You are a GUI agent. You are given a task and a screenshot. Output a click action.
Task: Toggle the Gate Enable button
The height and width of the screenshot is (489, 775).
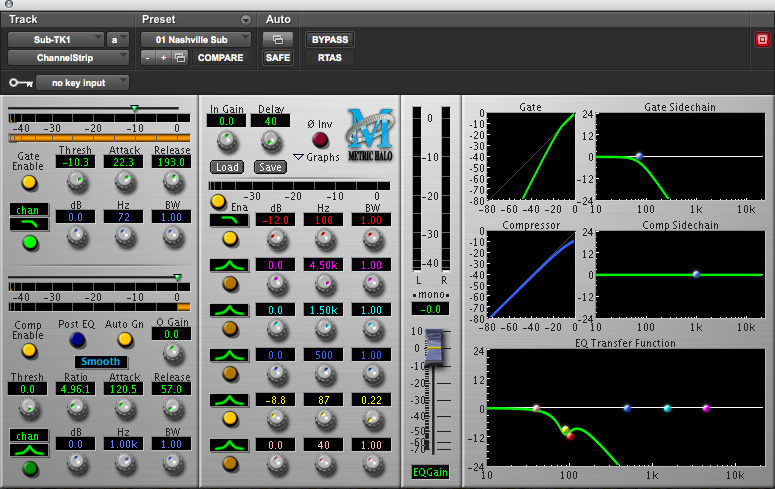coord(29,183)
